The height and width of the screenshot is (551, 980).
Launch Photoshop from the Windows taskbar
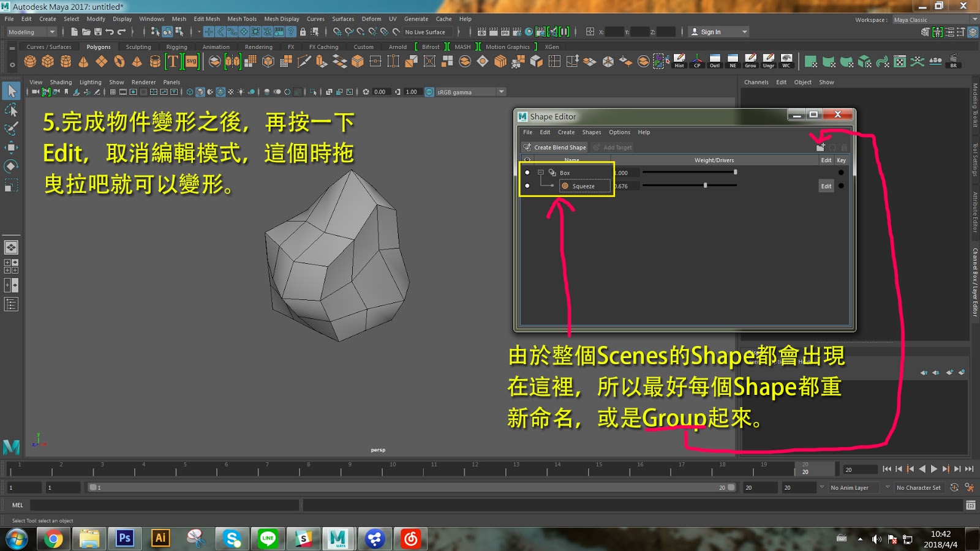point(125,539)
